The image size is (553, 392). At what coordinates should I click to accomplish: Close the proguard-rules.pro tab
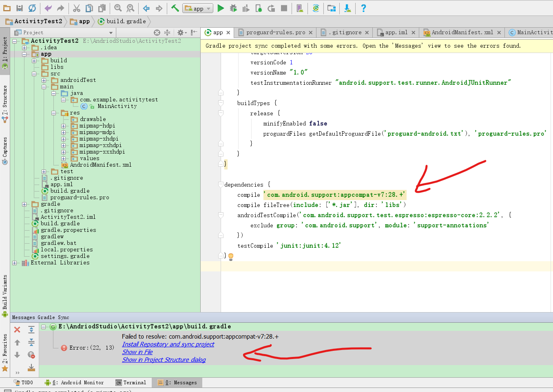[310, 33]
